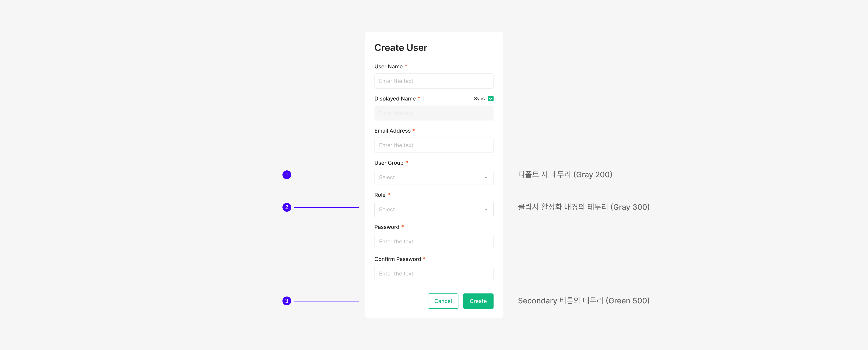The width and height of the screenshot is (868, 350).
Task: Click annotation marker number 2
Action: coord(287,207)
